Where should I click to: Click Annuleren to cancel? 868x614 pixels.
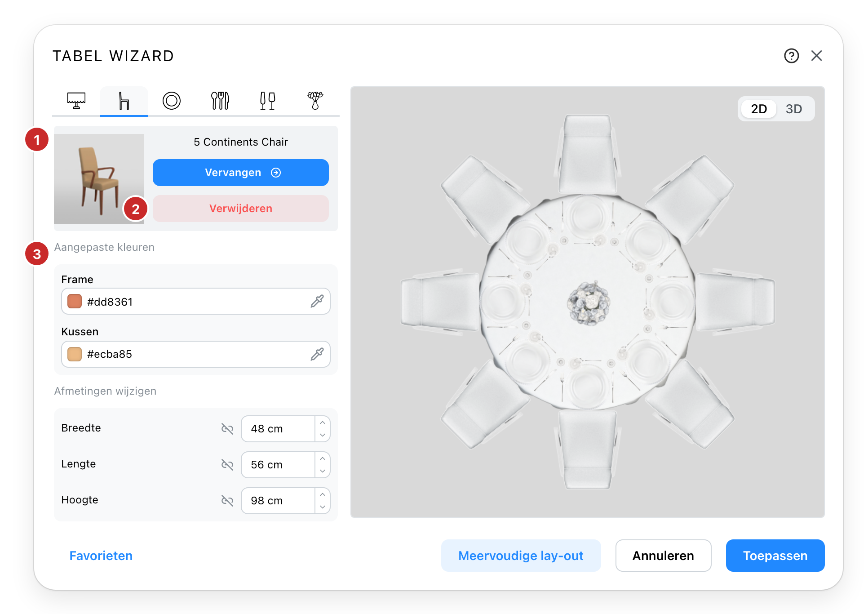tap(663, 556)
